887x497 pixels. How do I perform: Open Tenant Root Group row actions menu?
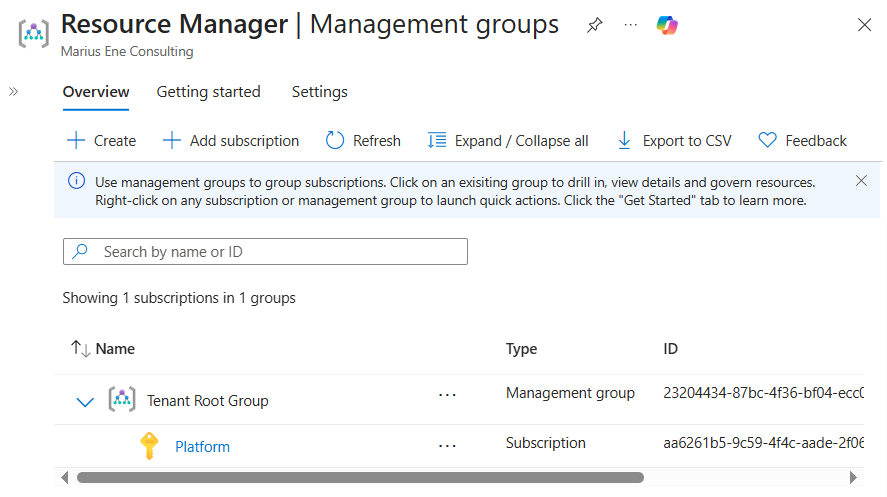click(x=447, y=395)
